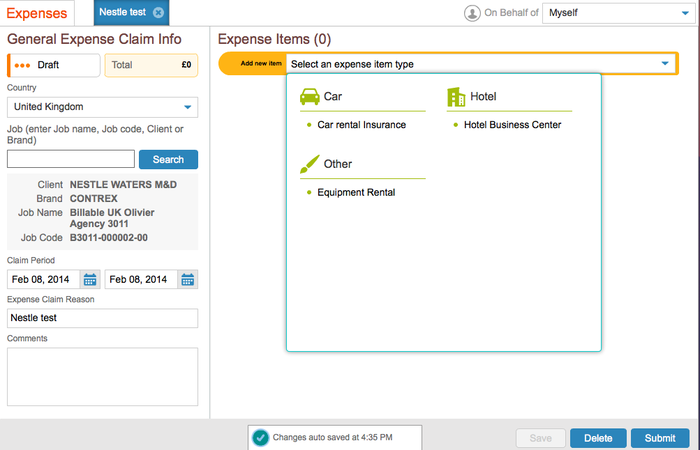This screenshot has height=450, width=700.
Task: Expand the Country dropdown
Action: [102, 107]
